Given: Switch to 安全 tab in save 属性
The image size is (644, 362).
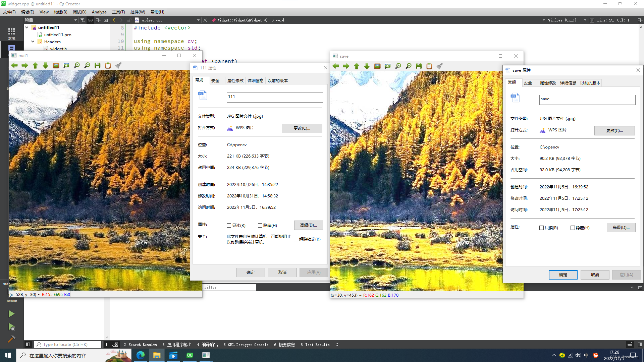Looking at the screenshot, I should (528, 83).
